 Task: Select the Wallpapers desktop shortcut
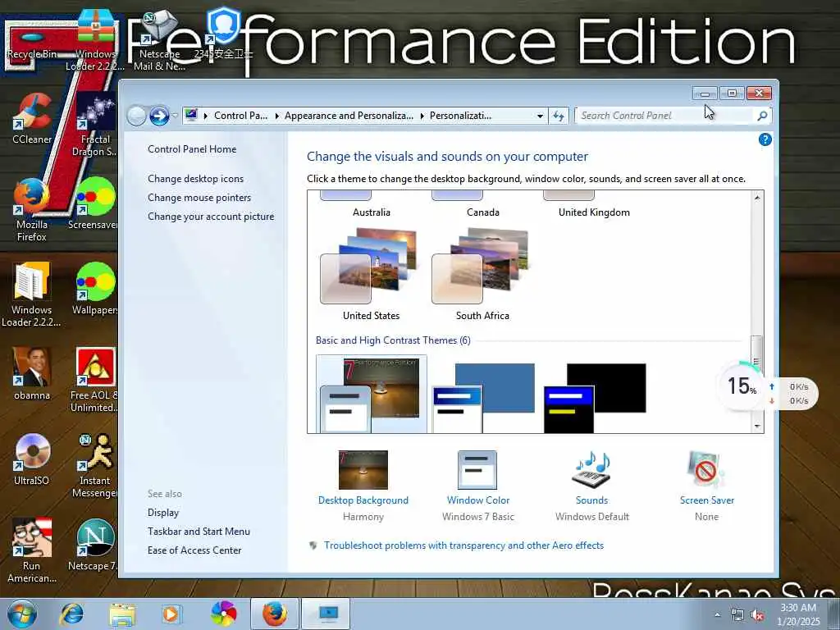tap(95, 290)
